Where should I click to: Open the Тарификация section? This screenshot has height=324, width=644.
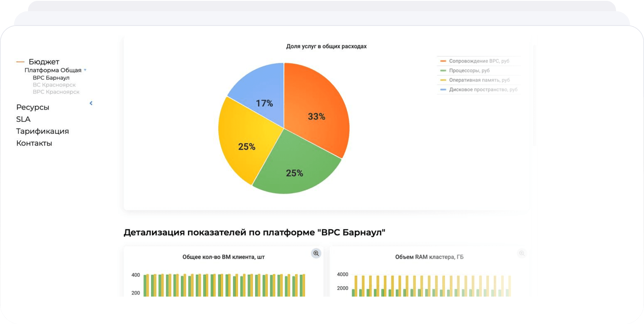click(x=42, y=131)
